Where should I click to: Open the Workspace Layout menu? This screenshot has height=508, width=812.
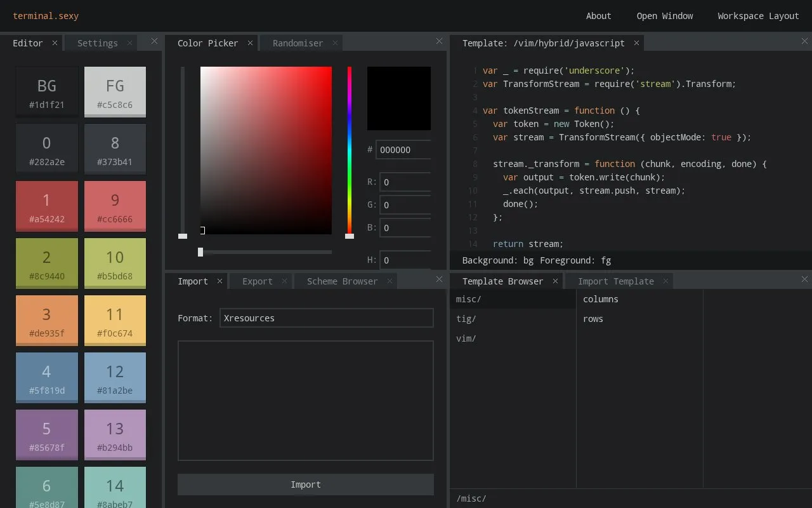pos(758,16)
